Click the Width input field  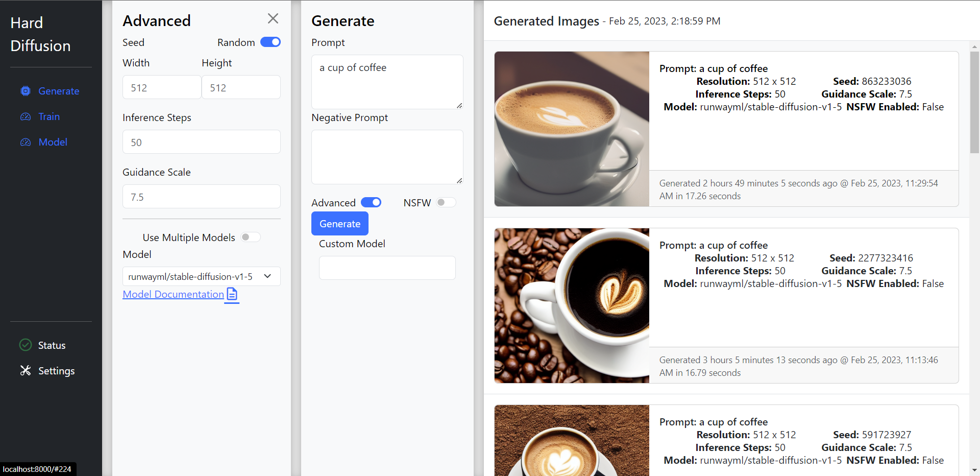click(162, 87)
